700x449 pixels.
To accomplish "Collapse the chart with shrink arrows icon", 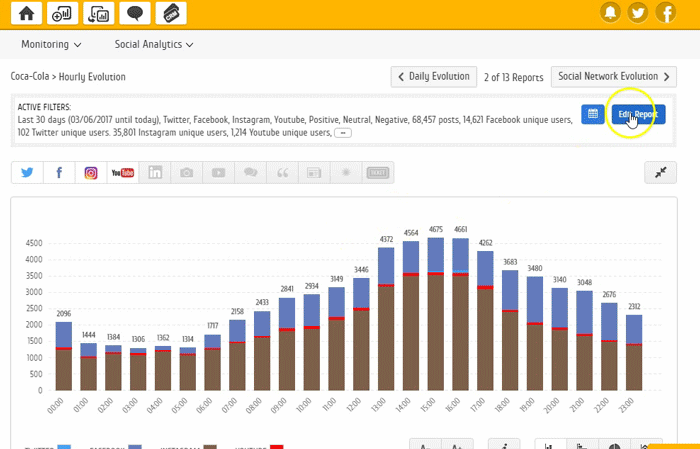I will click(660, 172).
